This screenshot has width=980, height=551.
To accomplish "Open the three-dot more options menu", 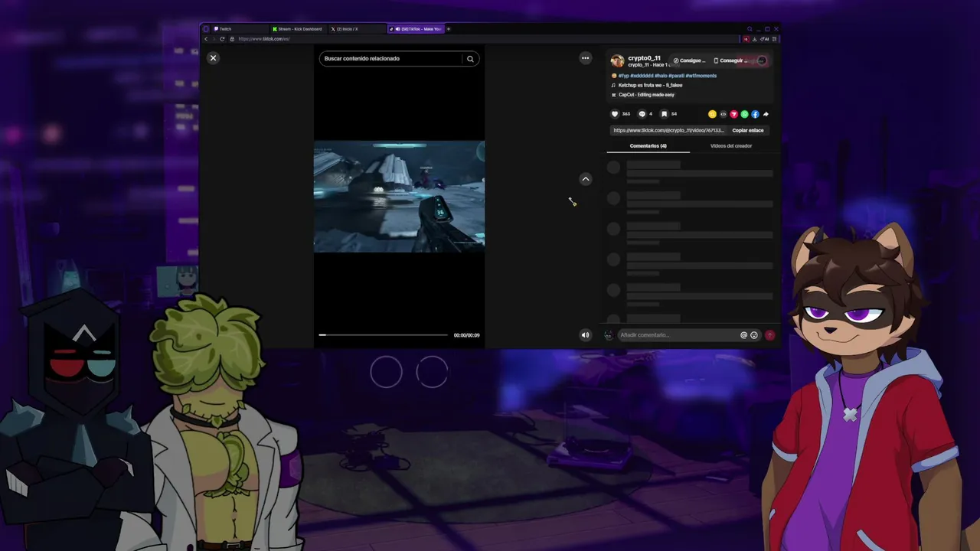I will 585,58.
